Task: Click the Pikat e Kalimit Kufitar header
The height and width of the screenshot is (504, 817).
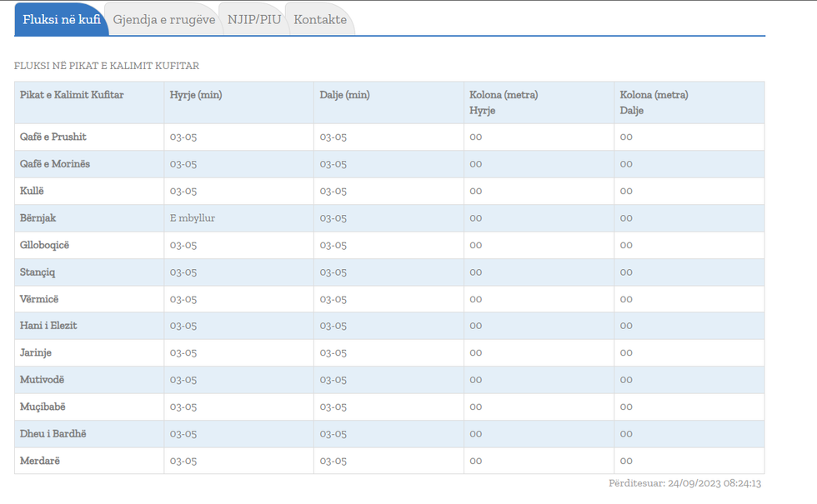Action: click(x=72, y=95)
